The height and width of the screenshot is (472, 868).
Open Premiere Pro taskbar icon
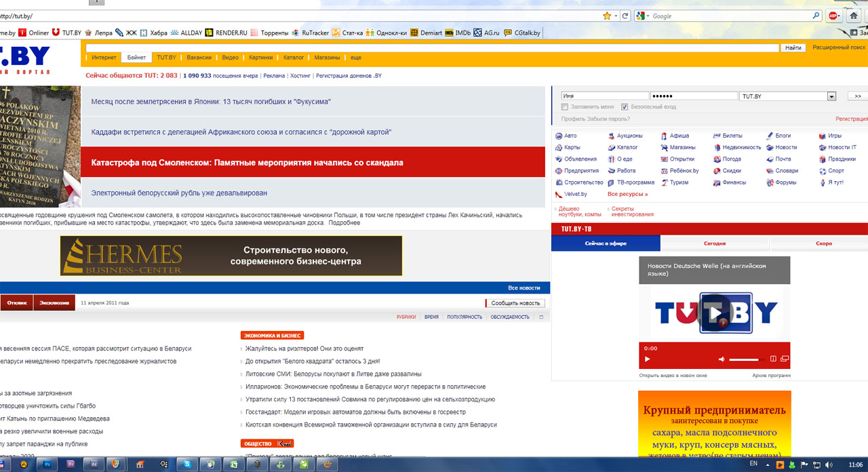71,465
